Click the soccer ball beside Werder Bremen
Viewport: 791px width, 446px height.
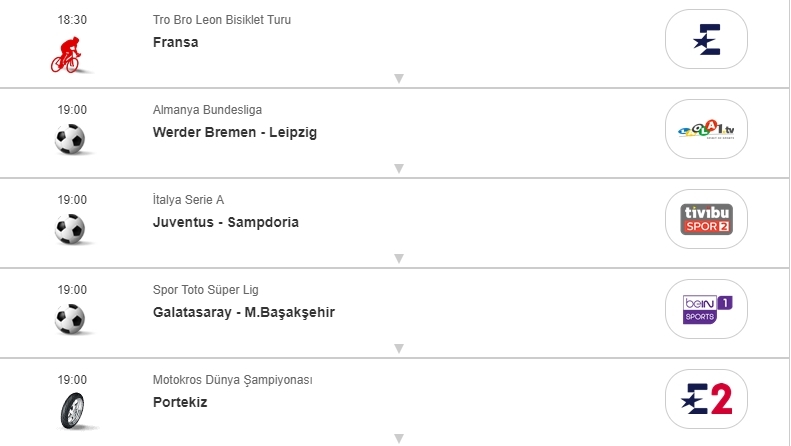click(x=71, y=139)
